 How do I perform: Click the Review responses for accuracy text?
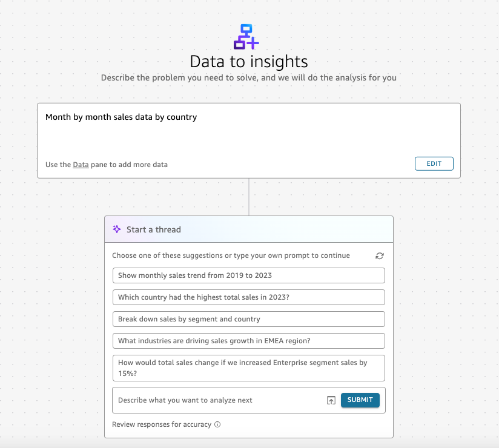click(162, 424)
